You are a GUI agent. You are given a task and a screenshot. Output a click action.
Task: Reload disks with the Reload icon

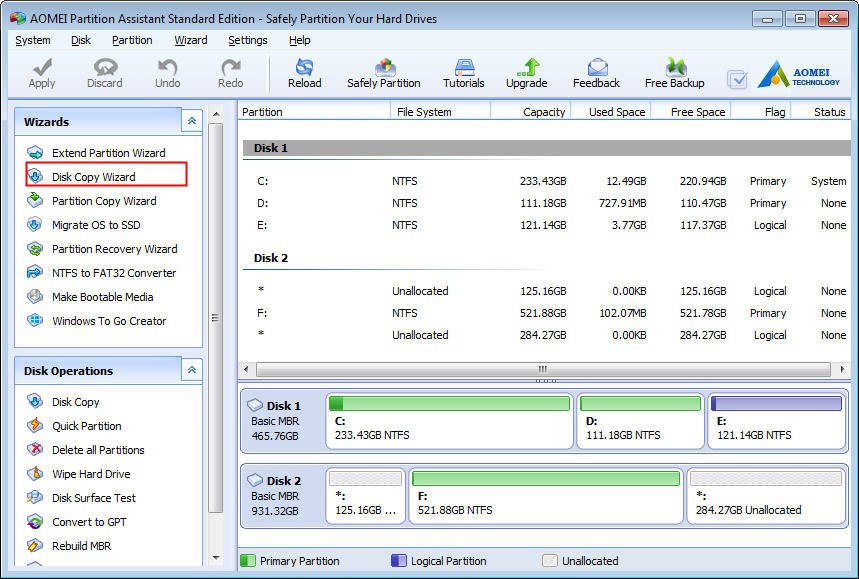tap(305, 67)
